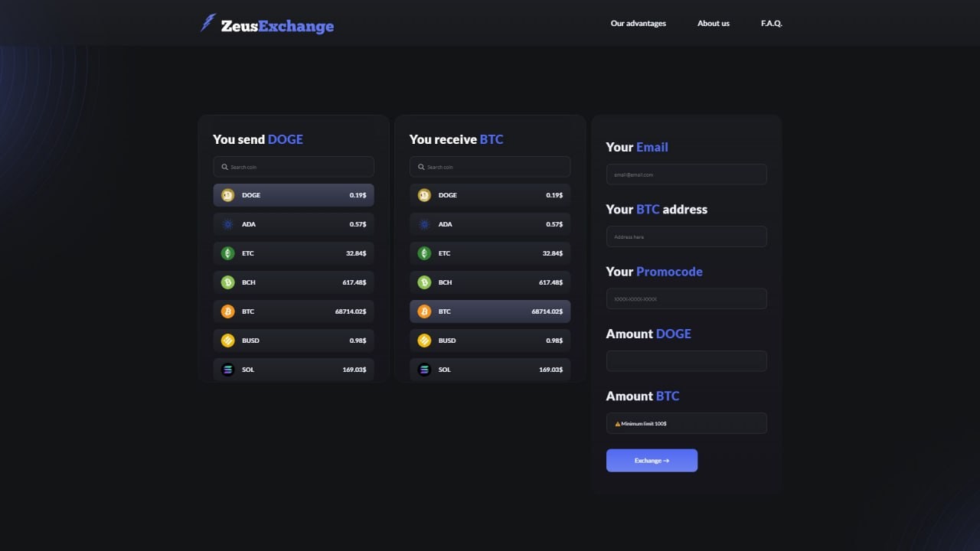Viewport: 980px width, 551px height.
Task: Click the 0.57$ ADA price in You receive
Action: click(555, 224)
